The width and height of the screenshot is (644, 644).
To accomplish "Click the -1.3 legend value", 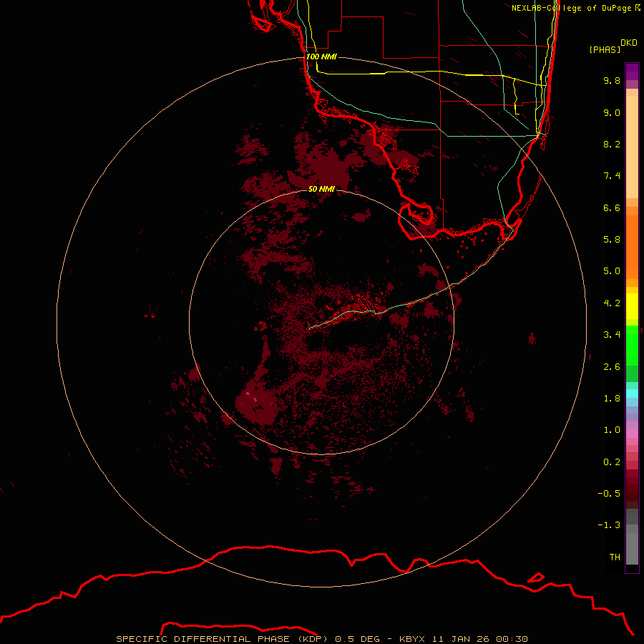I will pos(609,525).
